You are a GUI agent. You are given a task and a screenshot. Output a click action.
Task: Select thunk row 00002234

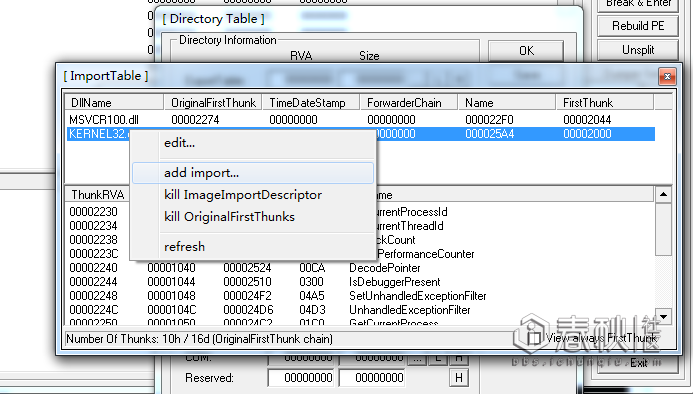pos(93,226)
